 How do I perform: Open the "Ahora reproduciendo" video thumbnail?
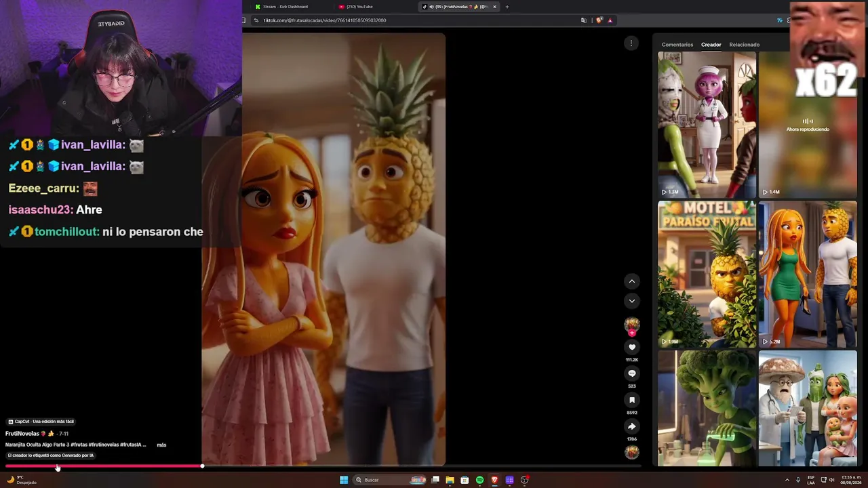tap(808, 125)
